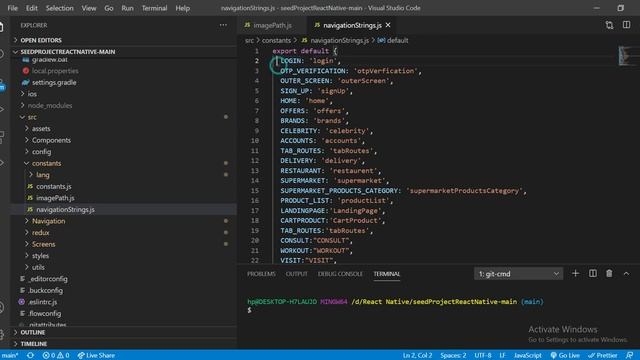Open the View menu
640x360 pixels.
[x=89, y=8]
